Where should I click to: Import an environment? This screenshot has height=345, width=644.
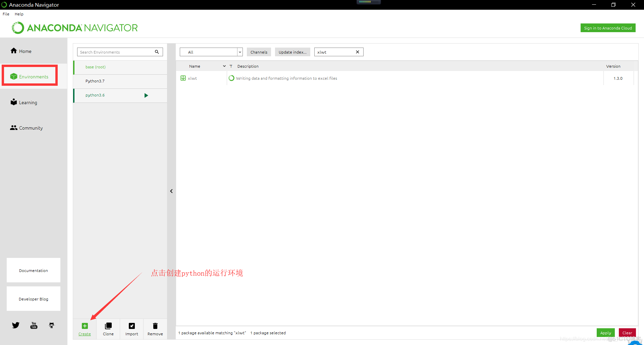[x=132, y=329]
